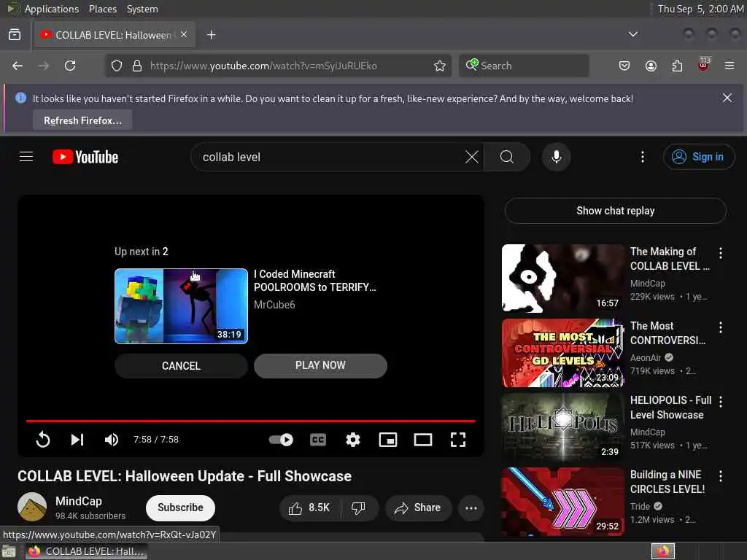Expand the list all tabs chevron
Image resolution: width=747 pixels, height=560 pixels.
632,34
